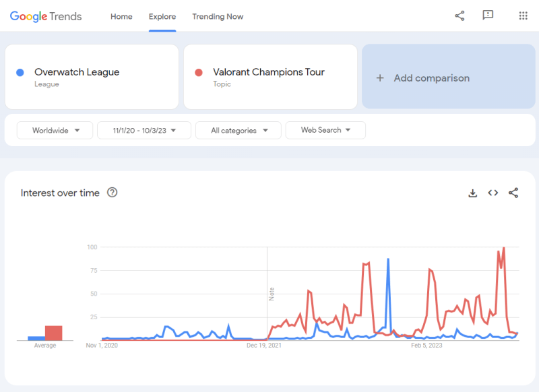The height and width of the screenshot is (392, 539).
Task: Open the 11/1/20 - 10/3/23 date range dropdown
Action: click(144, 130)
